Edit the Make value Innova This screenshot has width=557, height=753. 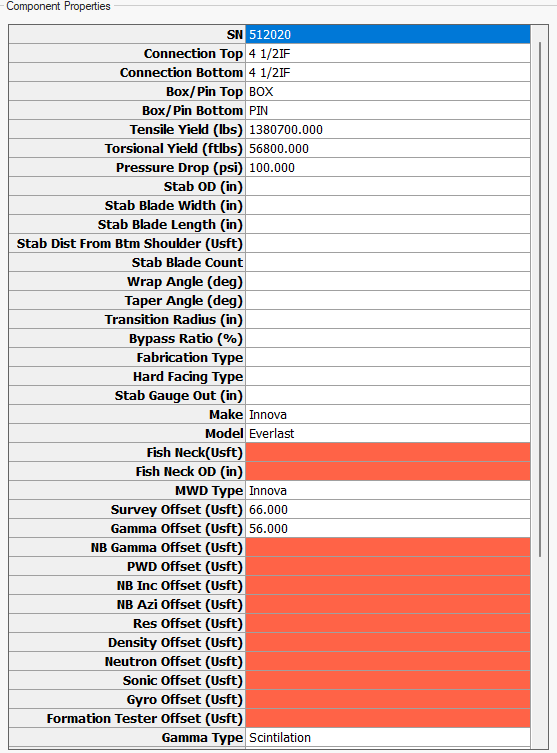click(388, 414)
